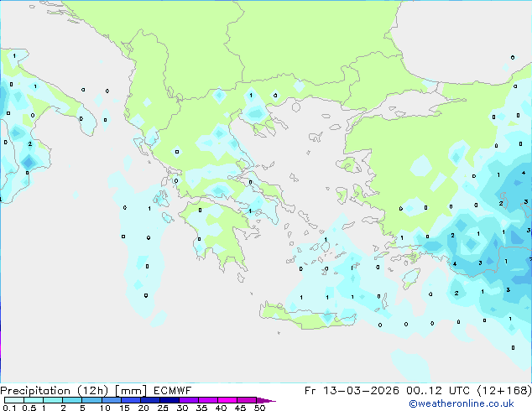Image resolution: width=532 pixels, height=411 pixels.
Task: Click the 0.1–0.5 mm palest legend swatch
Action: coord(14,400)
